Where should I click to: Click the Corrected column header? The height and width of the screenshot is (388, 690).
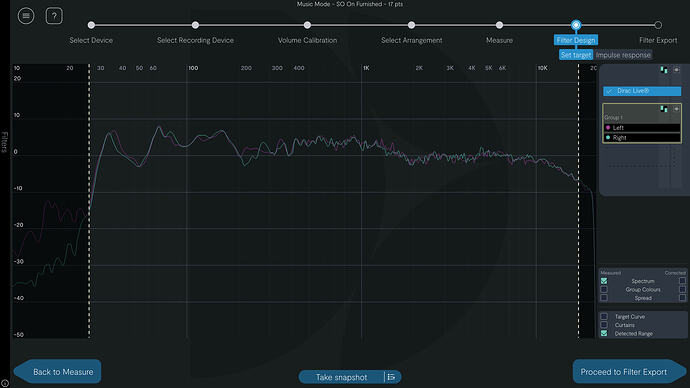(x=675, y=273)
